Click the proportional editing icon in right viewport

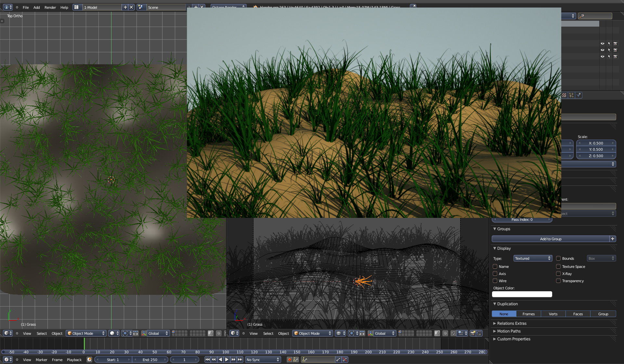[x=445, y=333]
